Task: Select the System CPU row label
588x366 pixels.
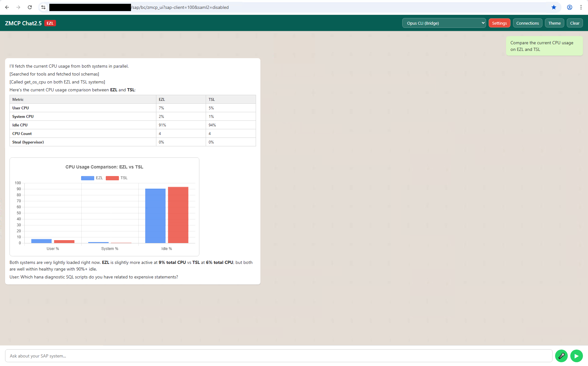Action: click(x=23, y=116)
